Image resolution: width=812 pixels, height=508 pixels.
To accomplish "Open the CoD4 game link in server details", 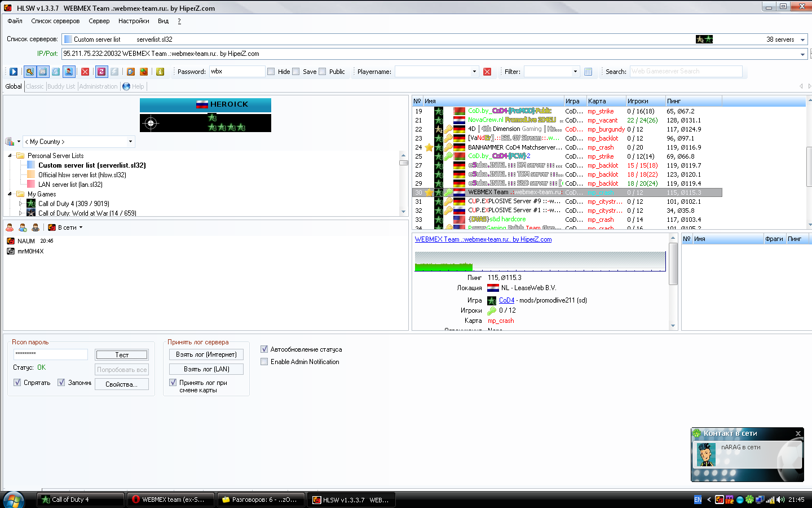I will tap(506, 300).
